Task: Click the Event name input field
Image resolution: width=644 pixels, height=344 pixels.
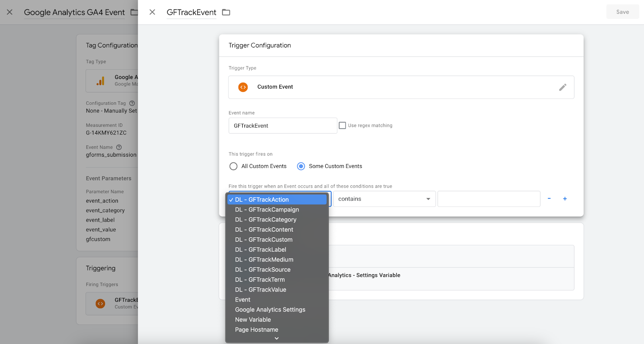Action: point(283,126)
